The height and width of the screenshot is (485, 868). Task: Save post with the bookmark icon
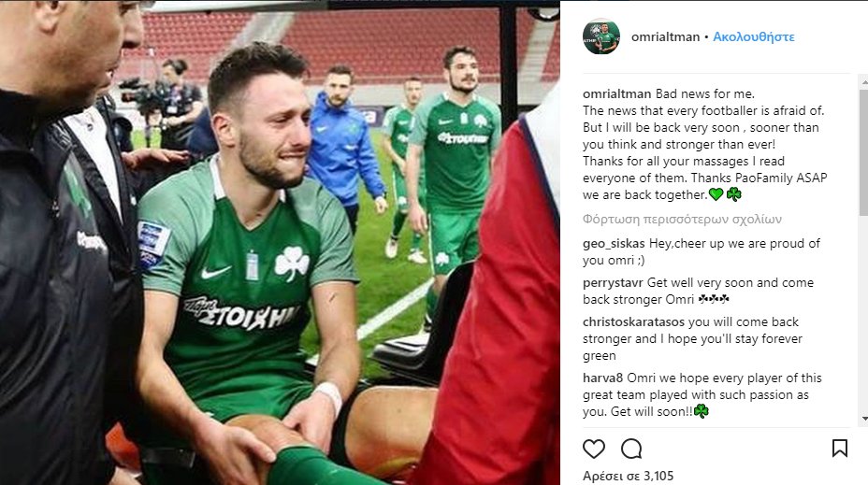click(839, 448)
